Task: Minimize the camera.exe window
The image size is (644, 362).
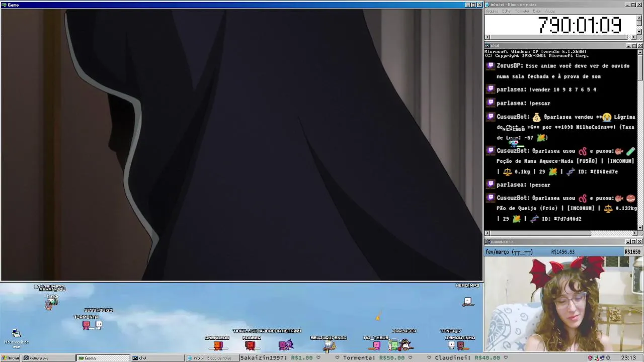Action: (628, 242)
